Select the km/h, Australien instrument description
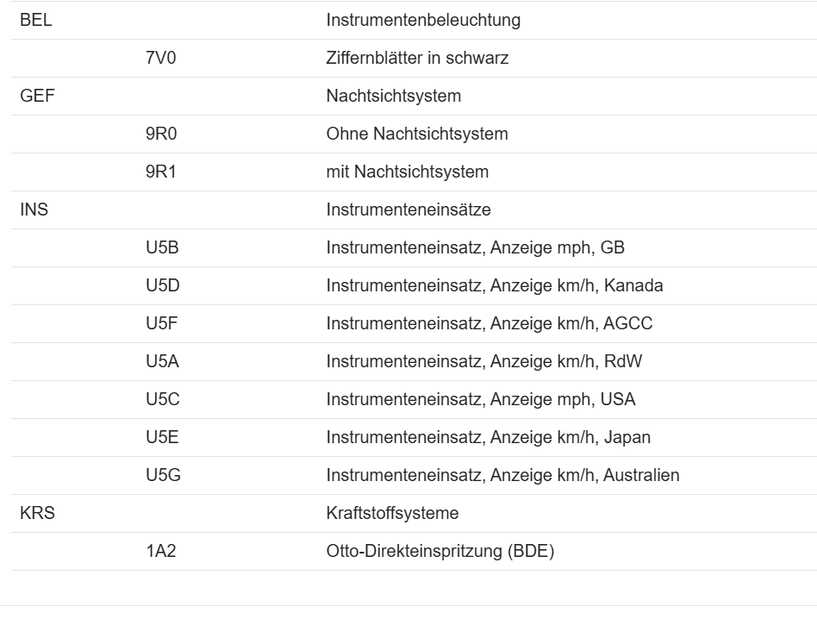This screenshot has height=644, width=817. [502, 476]
